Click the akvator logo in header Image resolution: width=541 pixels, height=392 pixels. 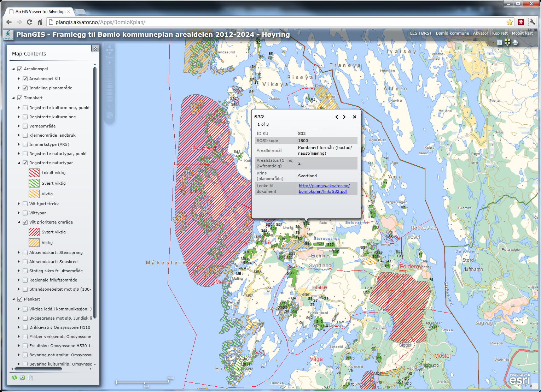click(x=8, y=35)
